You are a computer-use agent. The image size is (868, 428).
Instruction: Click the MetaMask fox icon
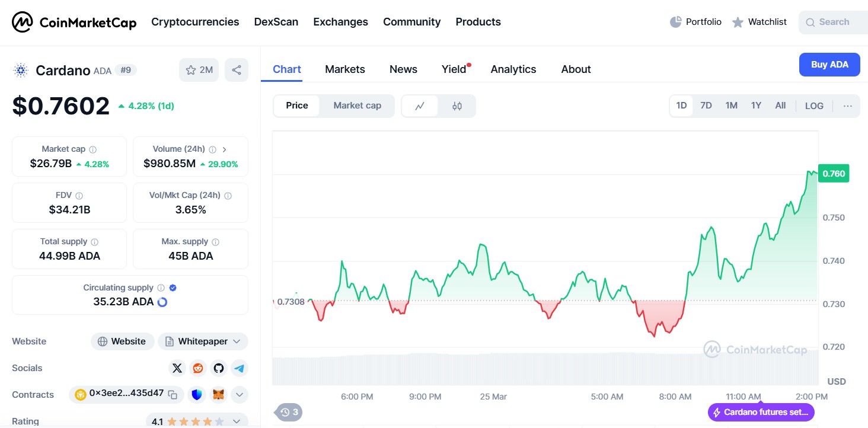coord(219,394)
